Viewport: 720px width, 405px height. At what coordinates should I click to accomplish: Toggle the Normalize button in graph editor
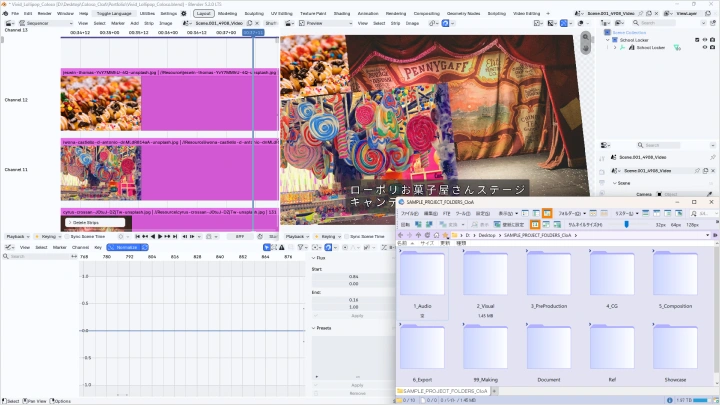click(x=124, y=247)
